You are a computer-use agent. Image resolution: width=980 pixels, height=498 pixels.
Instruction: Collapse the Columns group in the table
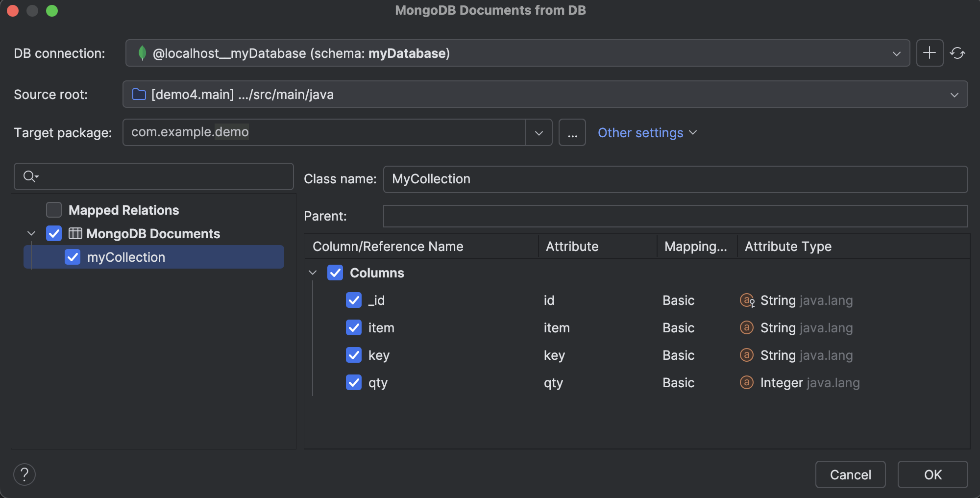(x=313, y=273)
